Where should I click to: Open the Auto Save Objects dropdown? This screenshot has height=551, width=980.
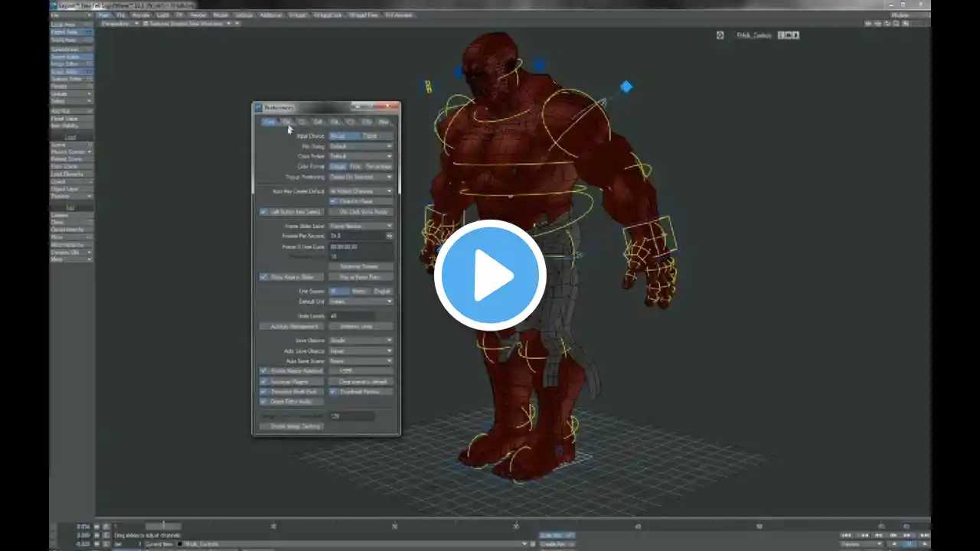361,351
